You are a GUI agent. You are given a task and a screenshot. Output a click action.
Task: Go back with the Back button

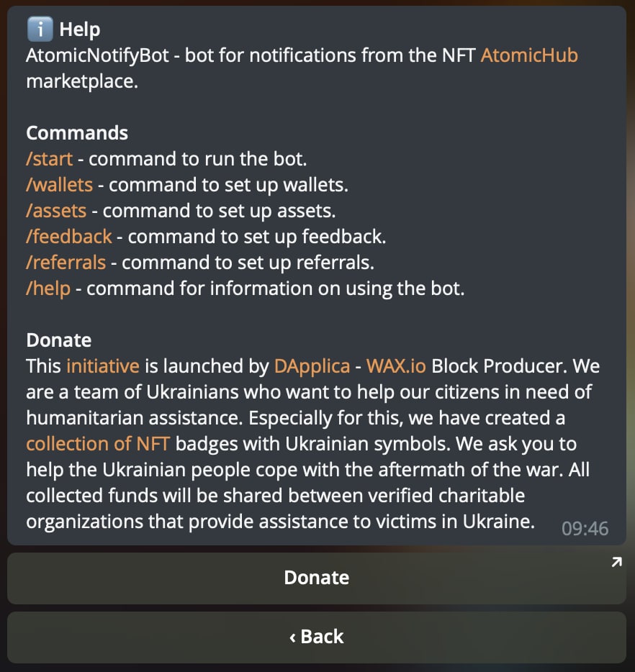pos(317,637)
